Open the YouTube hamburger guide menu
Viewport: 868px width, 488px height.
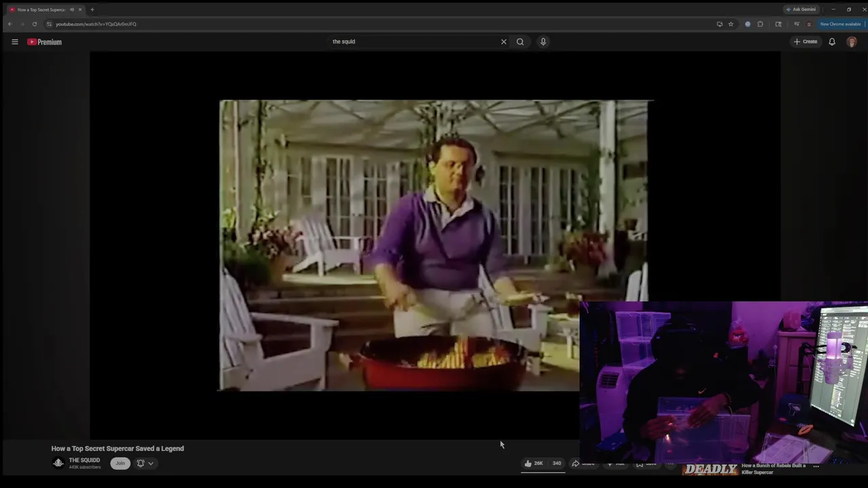(14, 42)
